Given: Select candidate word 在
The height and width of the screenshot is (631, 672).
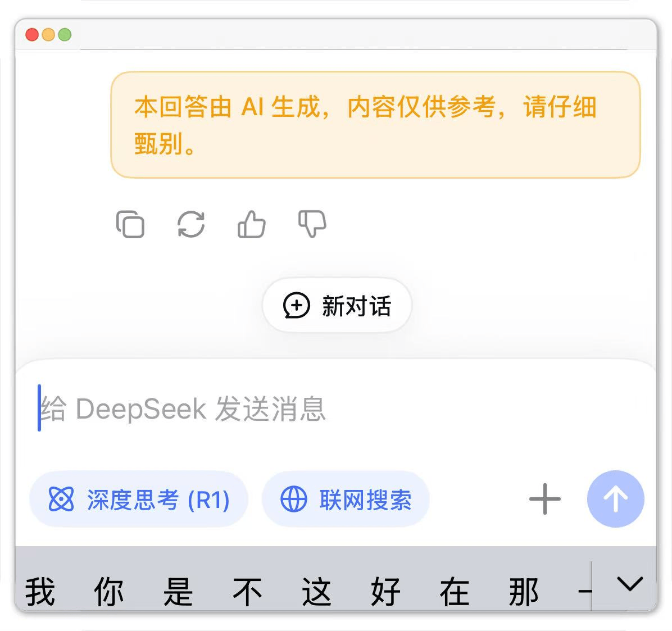Looking at the screenshot, I should pos(455,592).
